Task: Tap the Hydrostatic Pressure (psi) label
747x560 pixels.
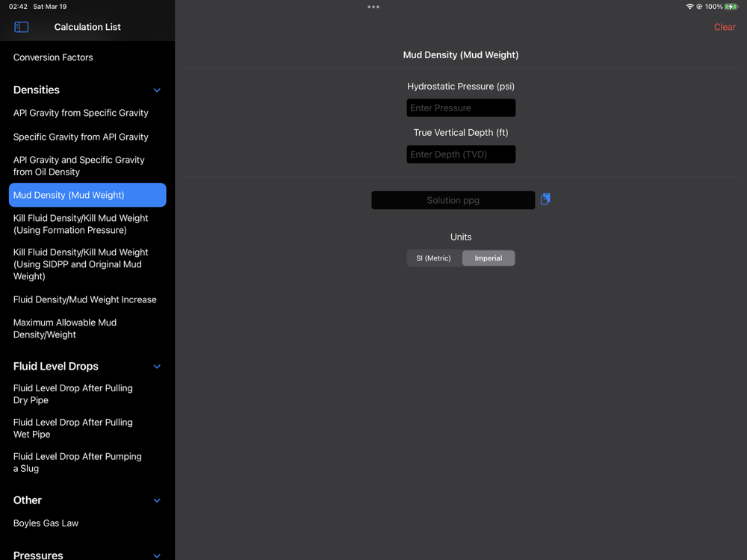Action: coord(461,86)
